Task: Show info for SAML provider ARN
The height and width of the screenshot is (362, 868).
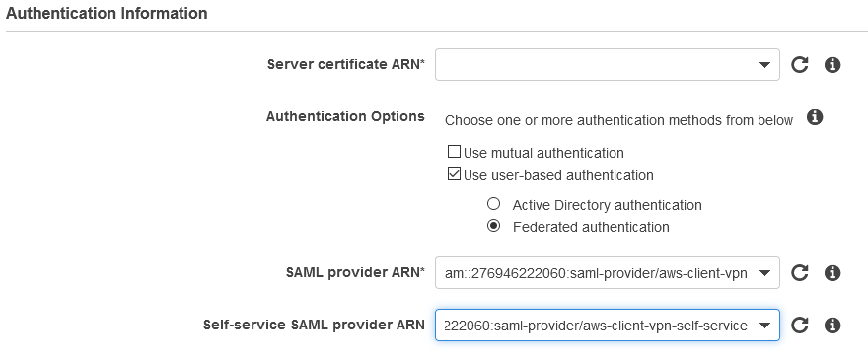Action: point(832,273)
